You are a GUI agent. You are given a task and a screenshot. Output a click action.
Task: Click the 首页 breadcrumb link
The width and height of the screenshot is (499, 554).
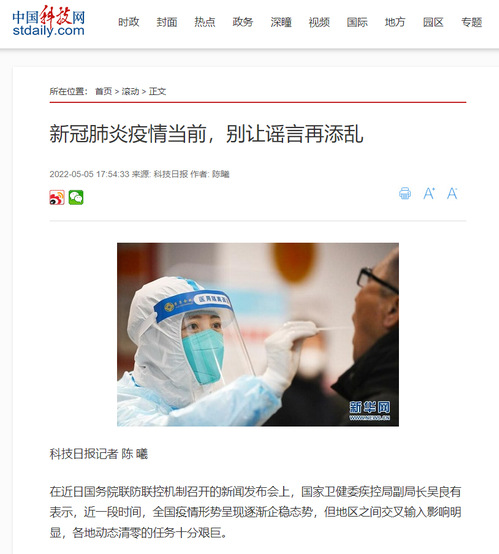(104, 92)
